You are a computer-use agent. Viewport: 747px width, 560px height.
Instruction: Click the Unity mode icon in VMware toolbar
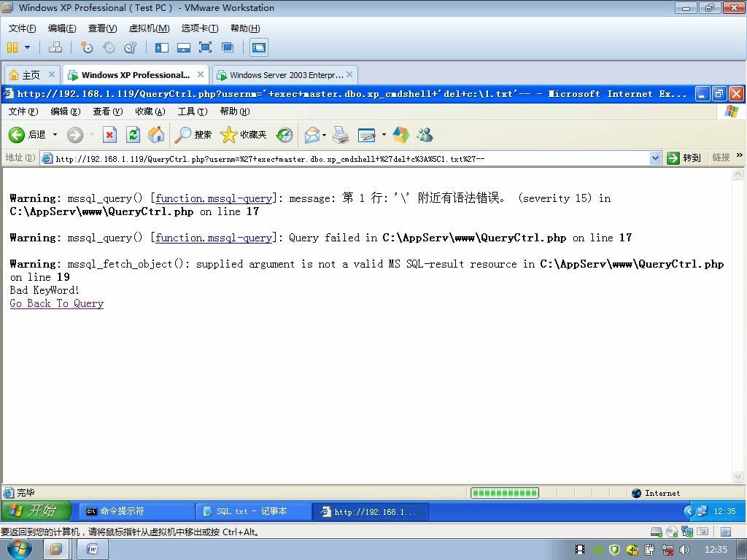pyautogui.click(x=228, y=47)
